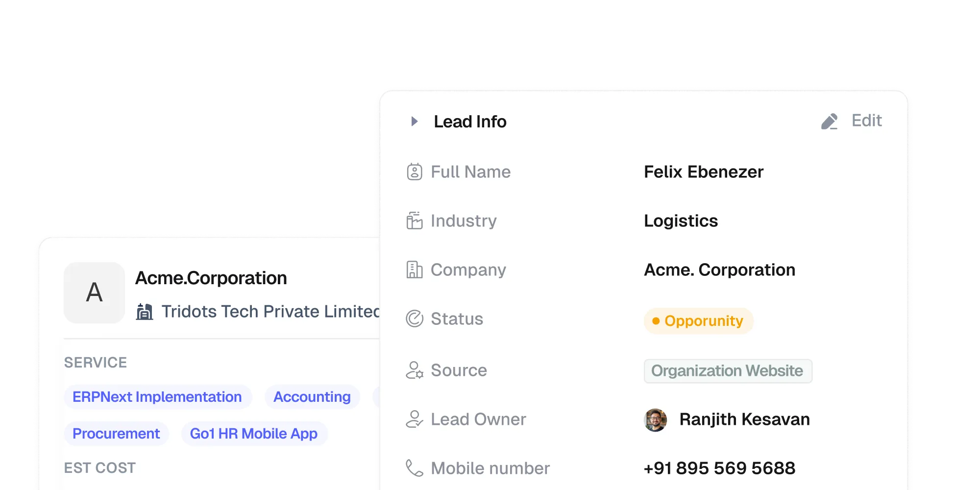Click the pencil icon next to Edit
The height and width of the screenshot is (490, 980).
[829, 121]
